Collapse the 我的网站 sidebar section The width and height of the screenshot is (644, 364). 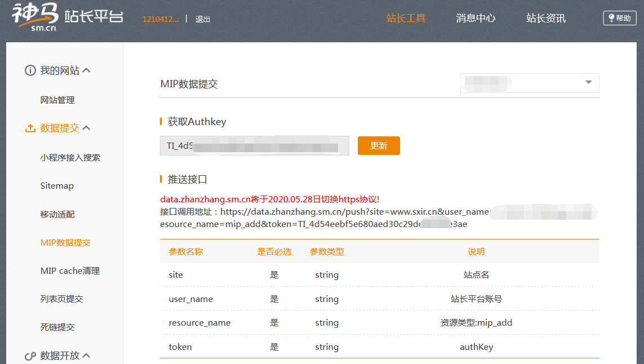pyautogui.click(x=87, y=71)
